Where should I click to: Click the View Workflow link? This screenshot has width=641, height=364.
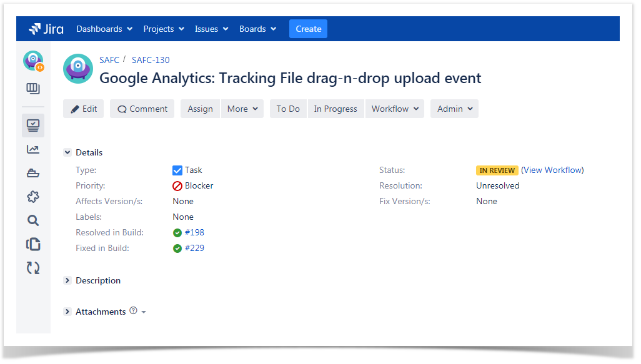pos(552,170)
